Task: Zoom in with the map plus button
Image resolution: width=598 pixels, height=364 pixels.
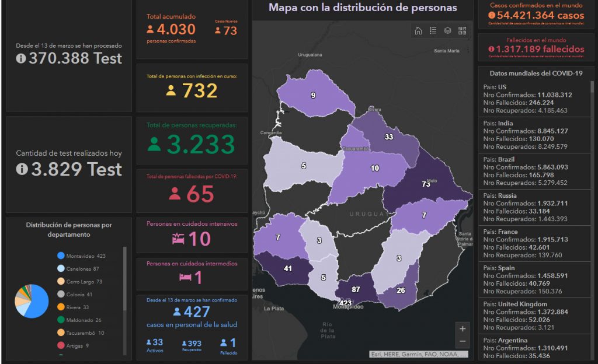Action: 463,328
